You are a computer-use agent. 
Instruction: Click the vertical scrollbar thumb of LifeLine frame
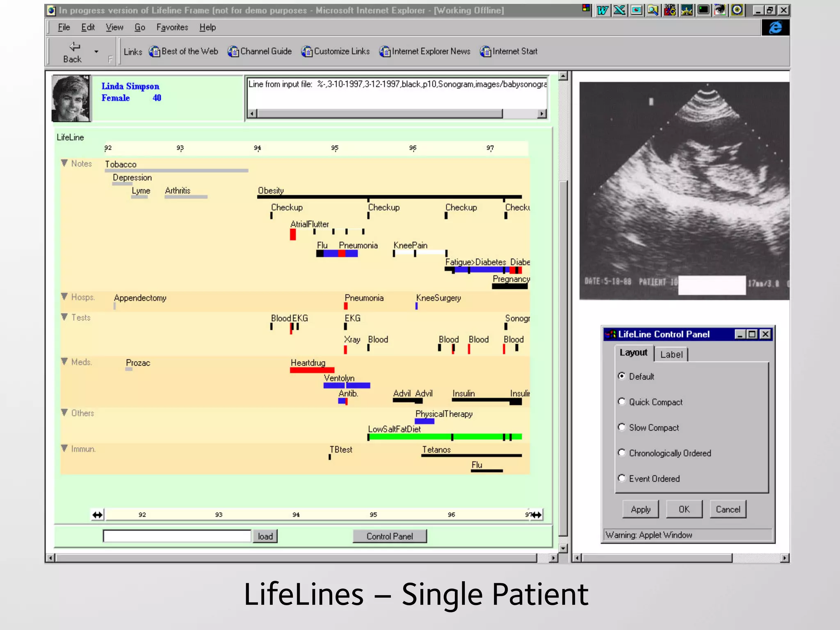click(x=563, y=358)
